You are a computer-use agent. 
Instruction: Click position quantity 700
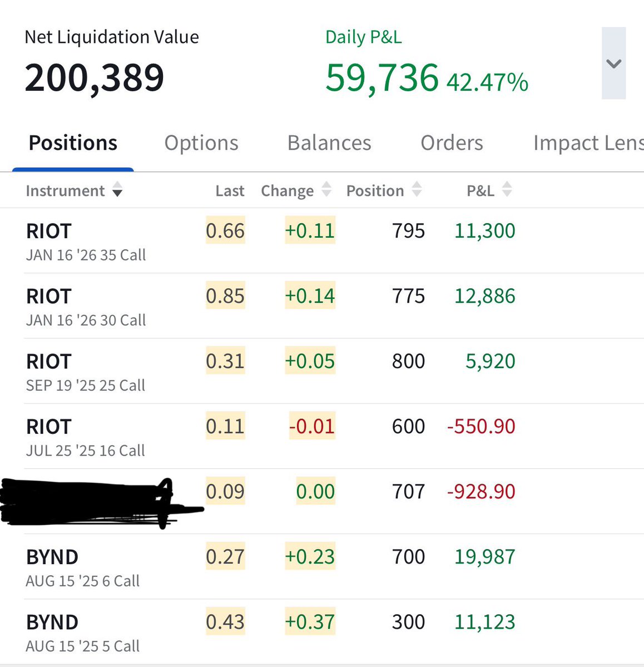(x=408, y=556)
